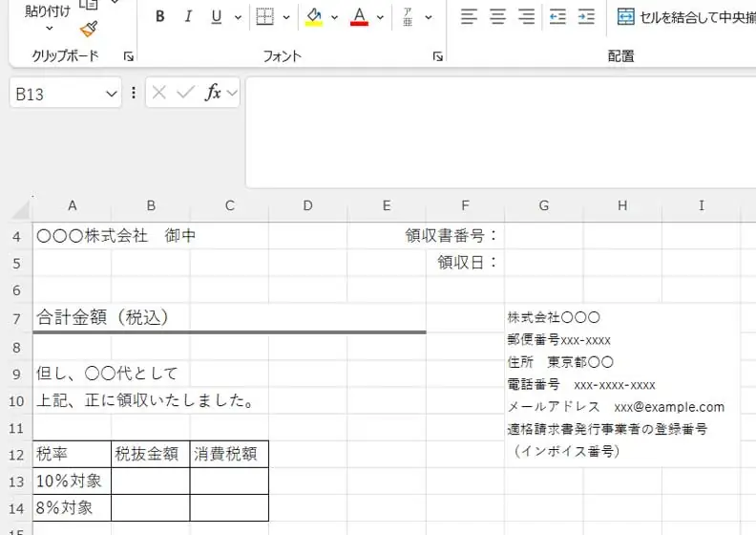Select cell with ○○○株式会社 御中
The height and width of the screenshot is (535, 756).
click(72, 236)
